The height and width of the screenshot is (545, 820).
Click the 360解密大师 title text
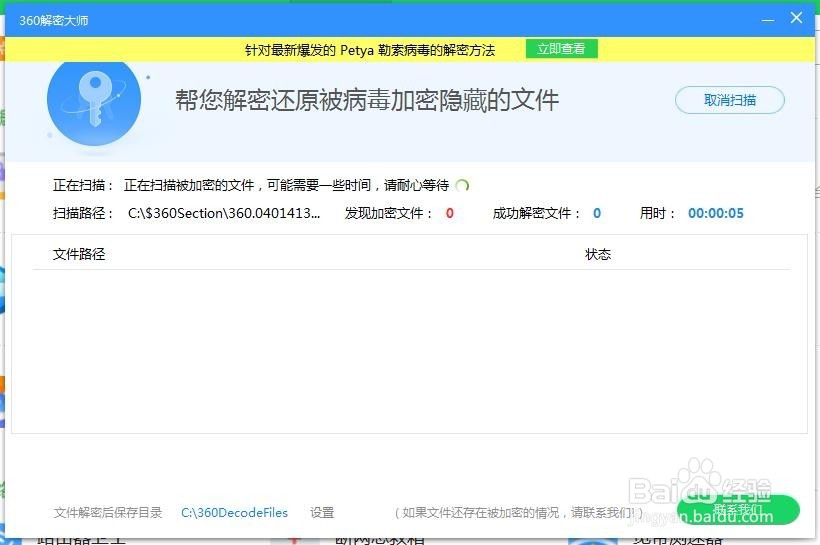point(53,20)
